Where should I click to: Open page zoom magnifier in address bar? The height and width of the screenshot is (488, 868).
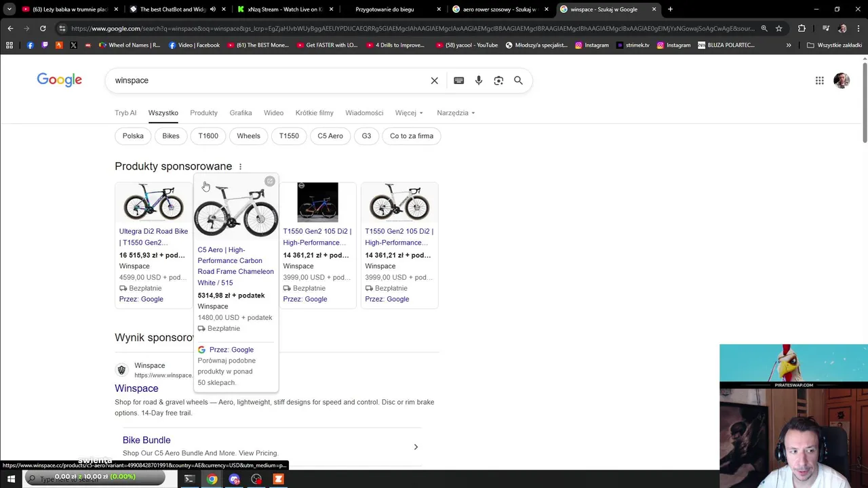point(764,28)
